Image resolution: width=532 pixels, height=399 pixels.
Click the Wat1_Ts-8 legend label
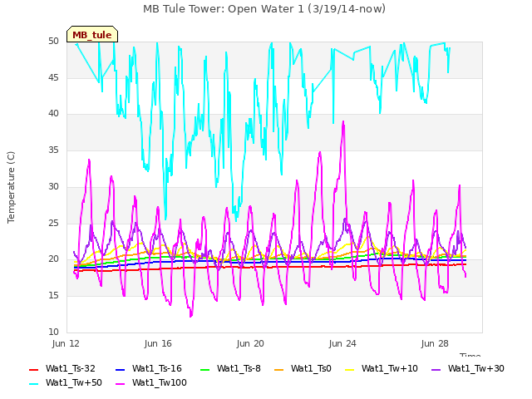(x=239, y=368)
